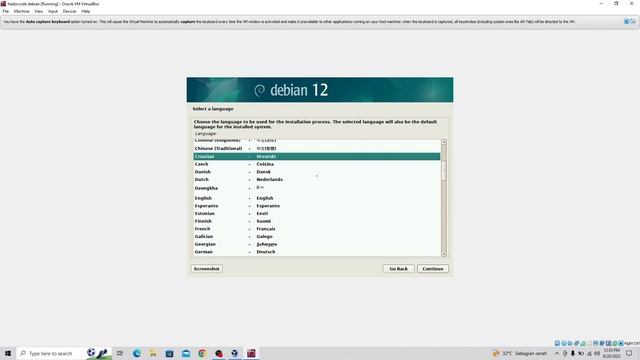Image resolution: width=640 pixels, height=360 pixels.
Task: Select Esperanto from the list
Action: (317, 206)
